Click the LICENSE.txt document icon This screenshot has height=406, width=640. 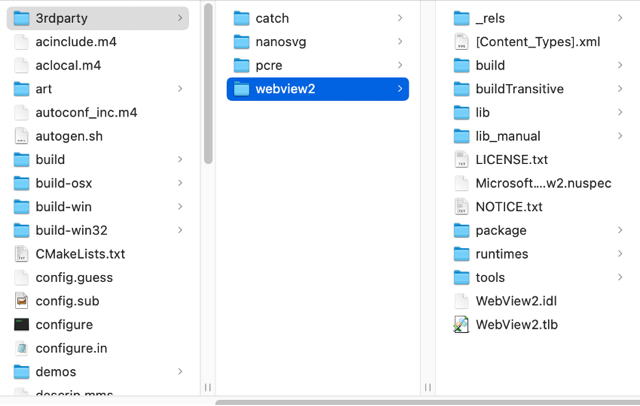[x=461, y=159]
